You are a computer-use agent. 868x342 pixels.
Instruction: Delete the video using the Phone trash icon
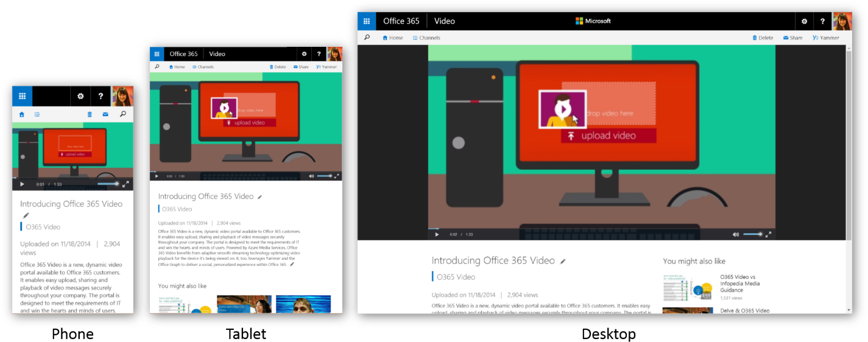click(x=90, y=114)
